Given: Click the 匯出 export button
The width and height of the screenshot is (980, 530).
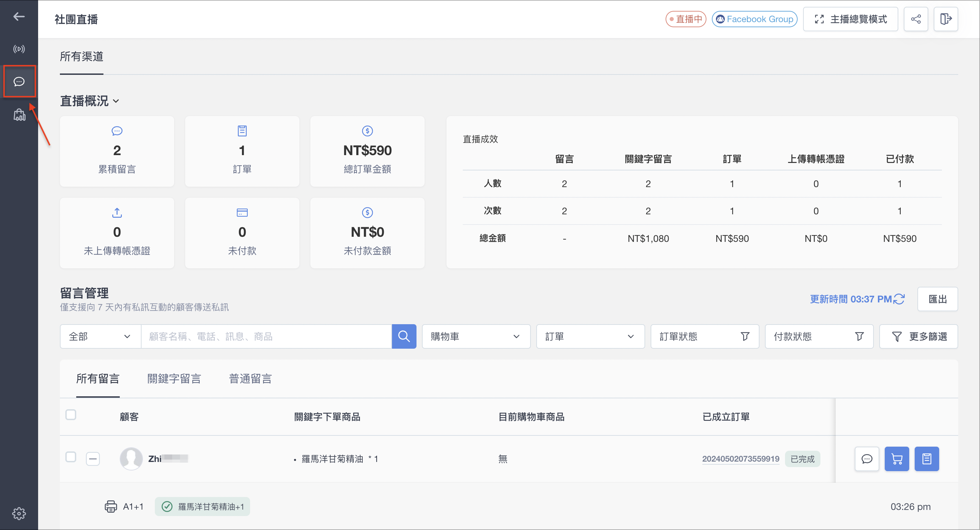Looking at the screenshot, I should click(937, 299).
